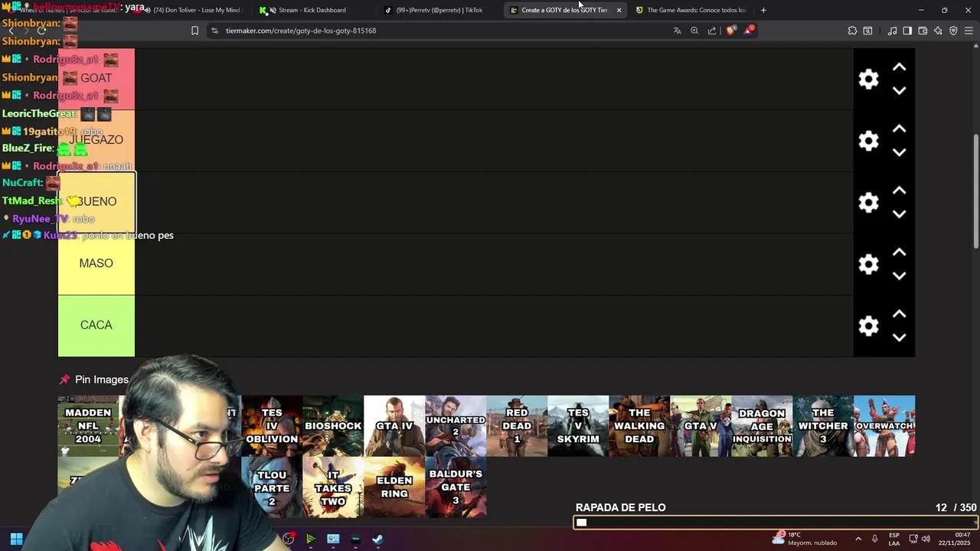Screen dimensions: 980x551
Task: Open settings gear for CACA tier row
Action: click(868, 326)
